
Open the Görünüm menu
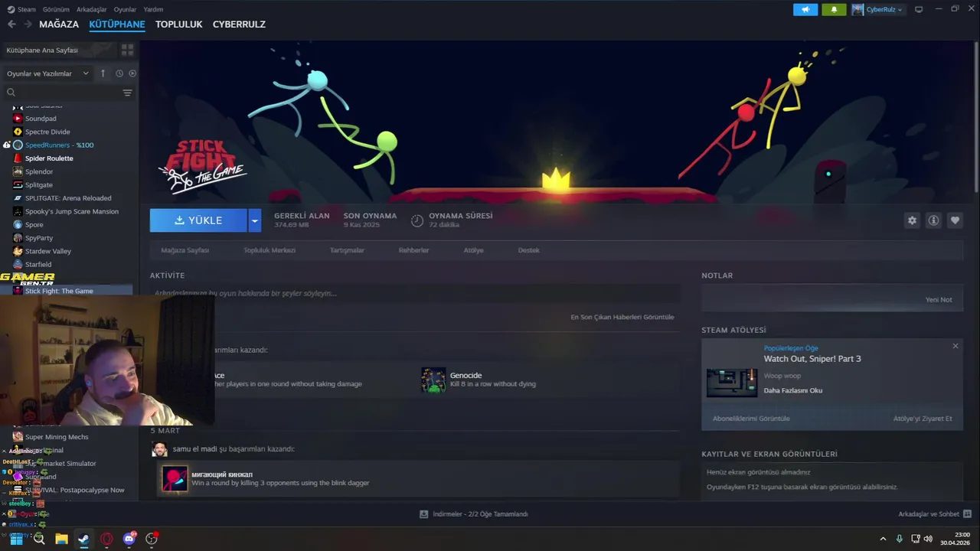click(x=56, y=9)
